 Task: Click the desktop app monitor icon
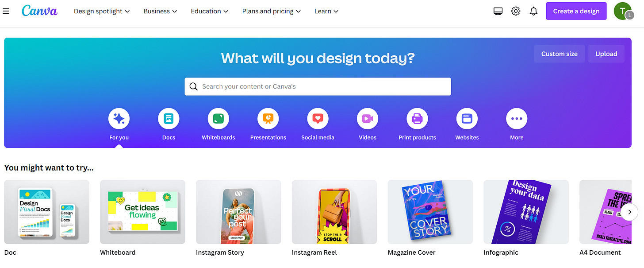point(498,12)
